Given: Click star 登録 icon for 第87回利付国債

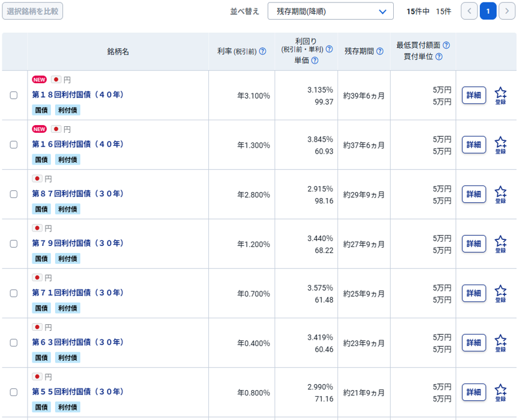Looking at the screenshot, I should 500,195.
